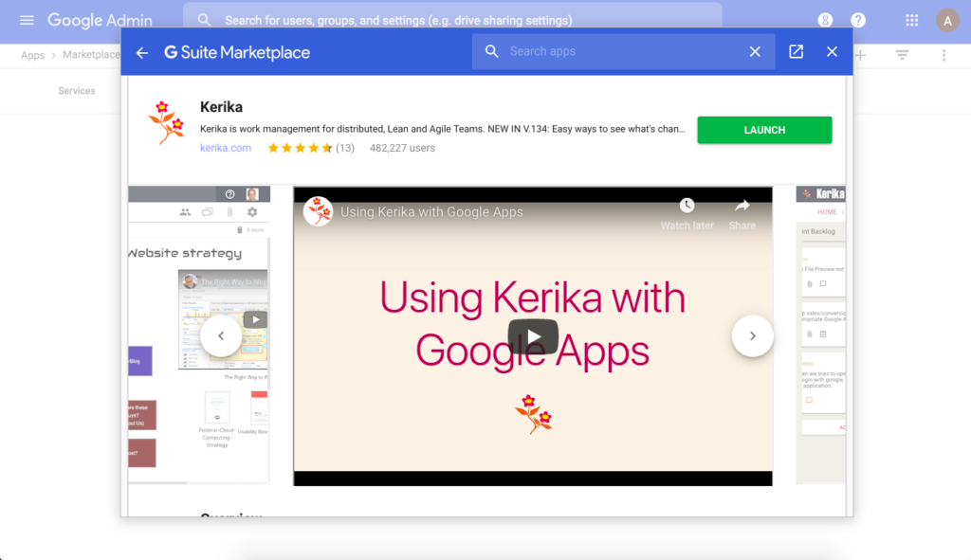Show the previous screenshot in the carousel

(221, 336)
